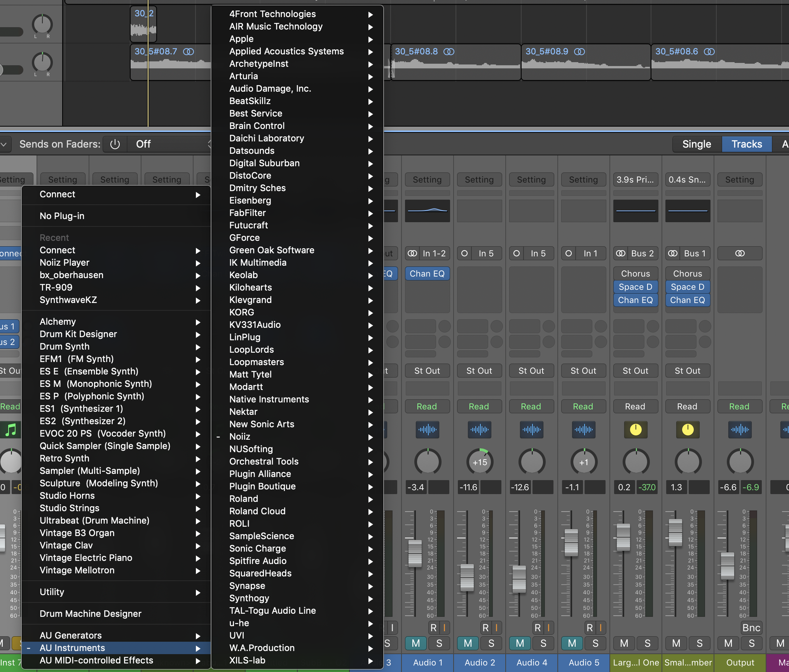Open the In 5 input selector on Audio 2
This screenshot has height=672, width=789.
[486, 254]
